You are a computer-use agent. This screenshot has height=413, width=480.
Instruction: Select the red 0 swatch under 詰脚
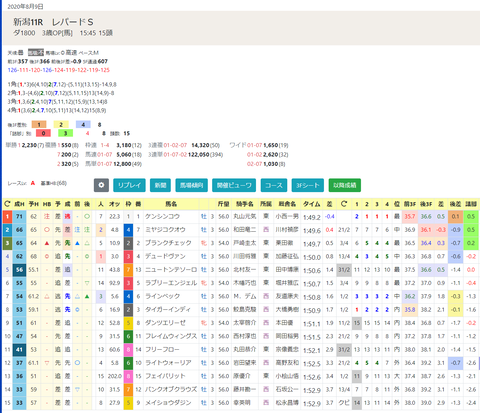[x=43, y=133]
